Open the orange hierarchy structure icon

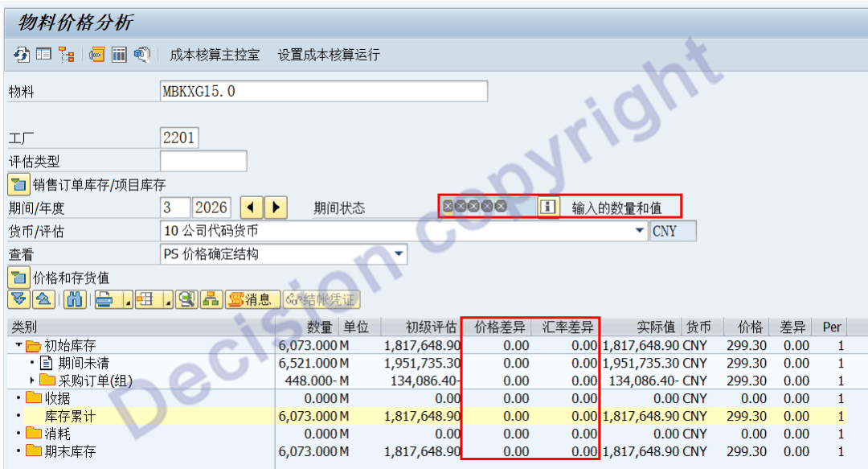[67, 55]
